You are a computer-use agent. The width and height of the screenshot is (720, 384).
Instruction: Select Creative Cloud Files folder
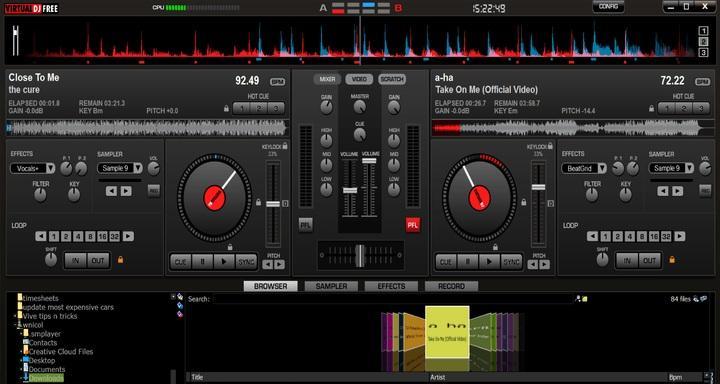coord(61,351)
